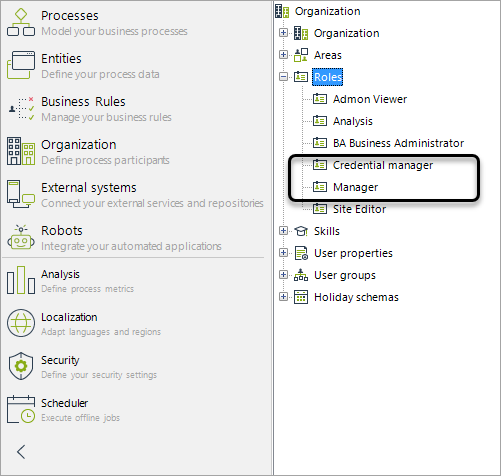Open the Localization globe icon
Image resolution: width=501 pixels, height=476 pixels.
[x=21, y=323]
